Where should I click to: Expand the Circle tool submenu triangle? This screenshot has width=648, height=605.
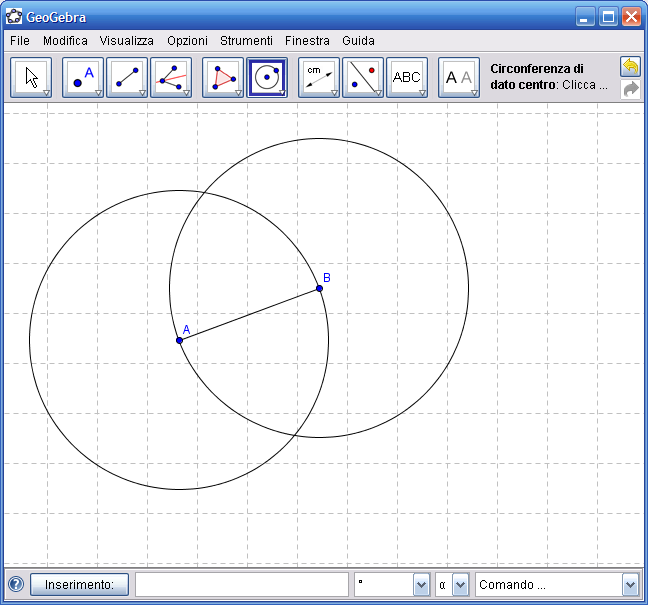[x=282, y=93]
